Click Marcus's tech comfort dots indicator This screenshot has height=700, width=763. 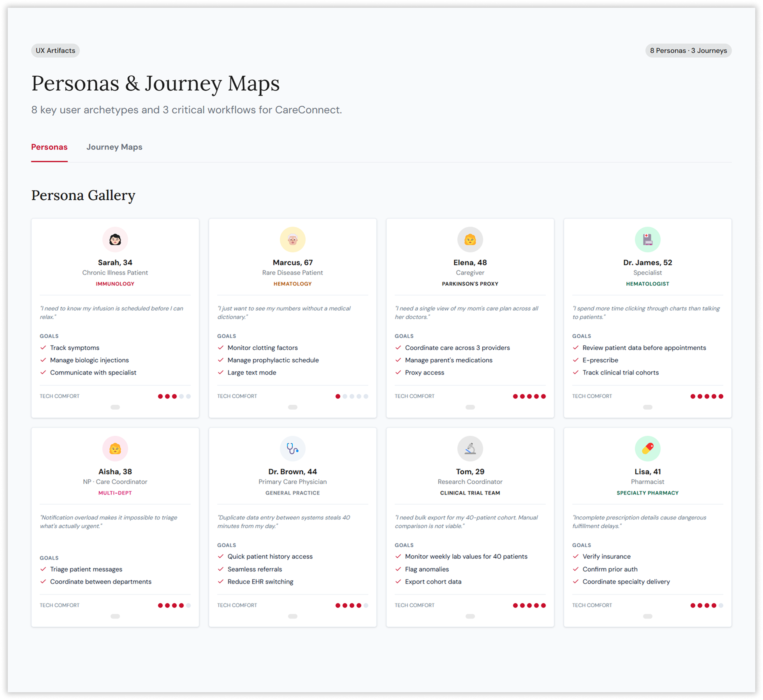pyautogui.click(x=352, y=396)
